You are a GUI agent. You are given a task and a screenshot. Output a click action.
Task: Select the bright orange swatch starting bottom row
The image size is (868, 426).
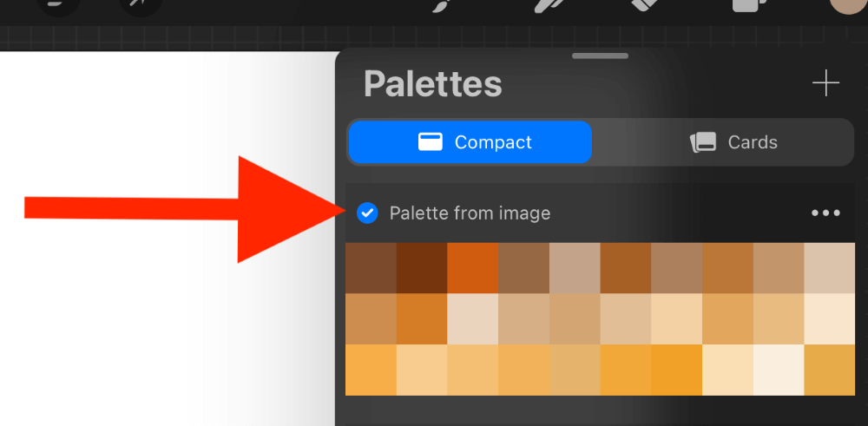pos(371,370)
